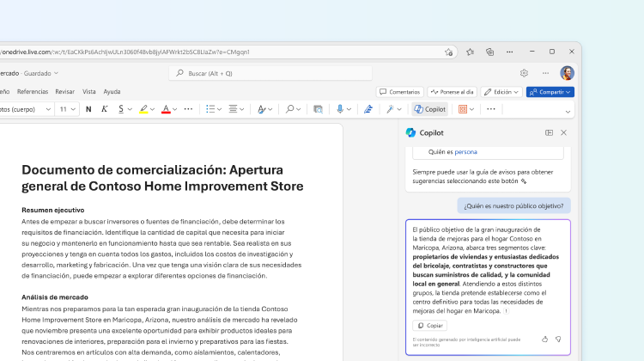Open the Word settings gear icon
The height and width of the screenshot is (361, 644).
[524, 73]
